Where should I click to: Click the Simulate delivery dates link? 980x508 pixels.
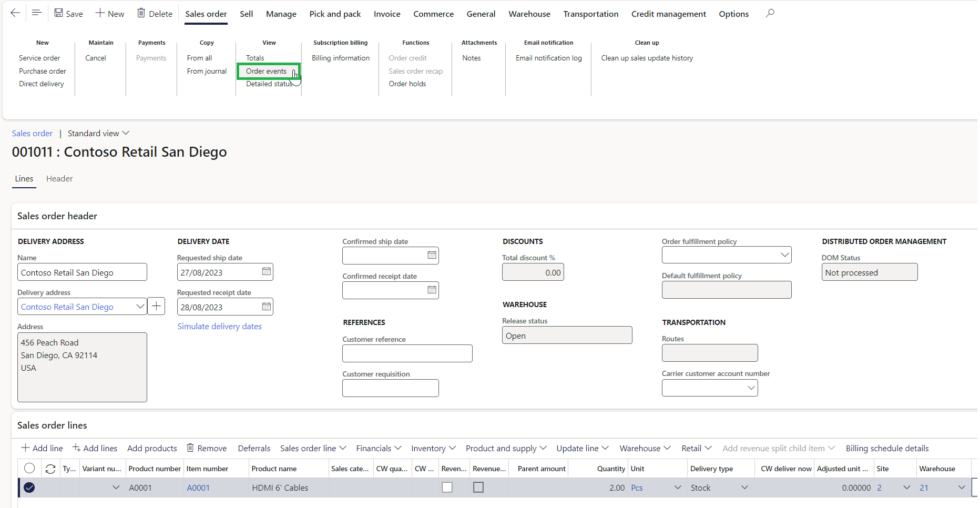pos(219,326)
